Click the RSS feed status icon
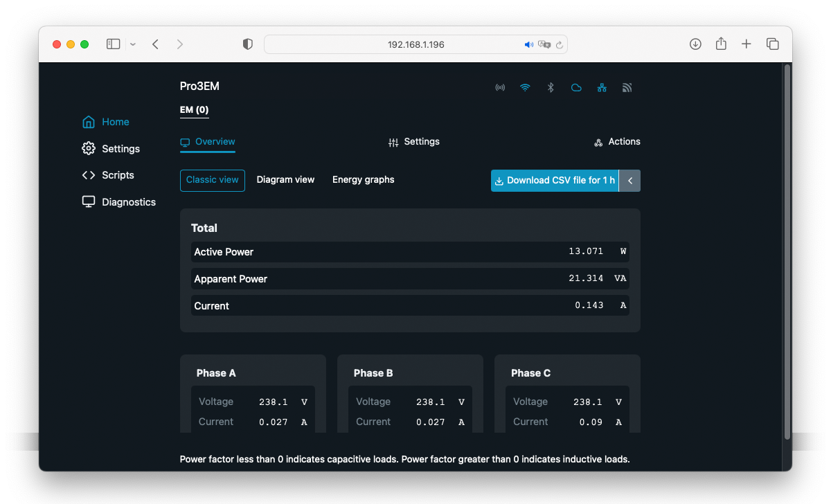 (627, 88)
